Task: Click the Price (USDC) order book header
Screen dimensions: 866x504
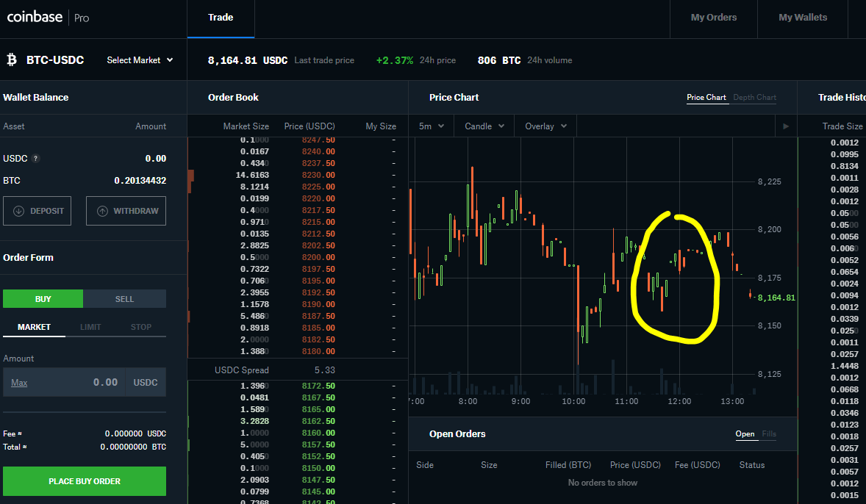Action: point(309,126)
